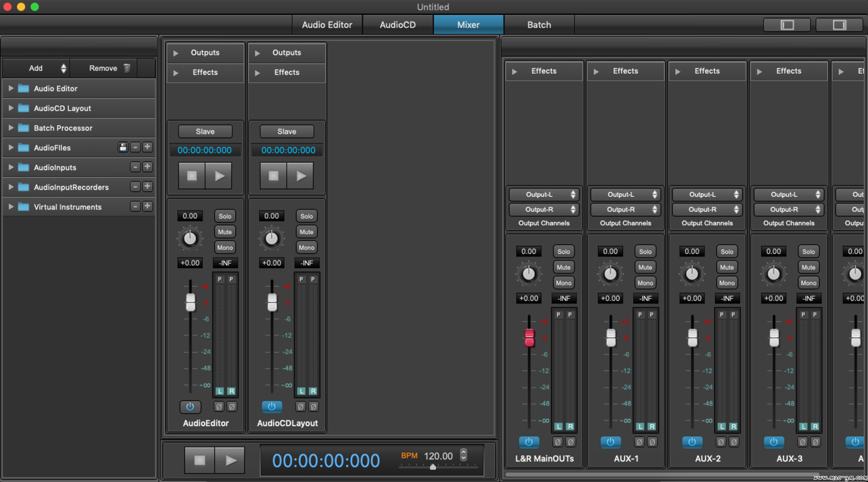Click minus icon on Virtual Instruments row
Image resolution: width=868 pixels, height=482 pixels.
(x=135, y=206)
